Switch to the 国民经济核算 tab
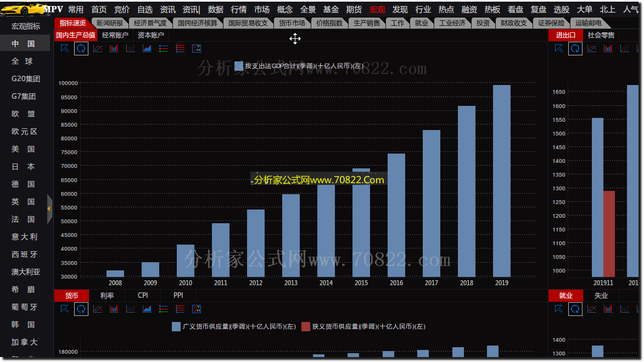Image resolution: width=644 pixels, height=362 pixels. point(198,24)
